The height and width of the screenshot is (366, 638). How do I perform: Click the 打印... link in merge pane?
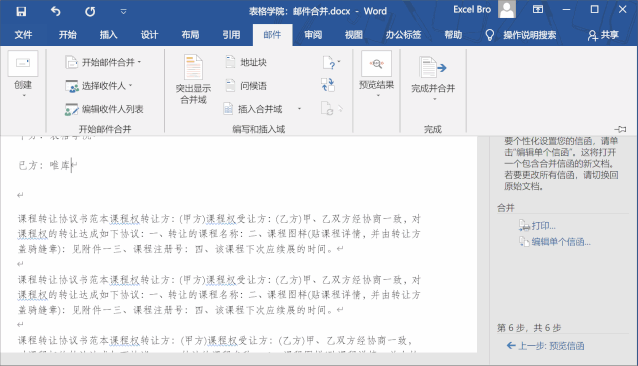[537, 225]
